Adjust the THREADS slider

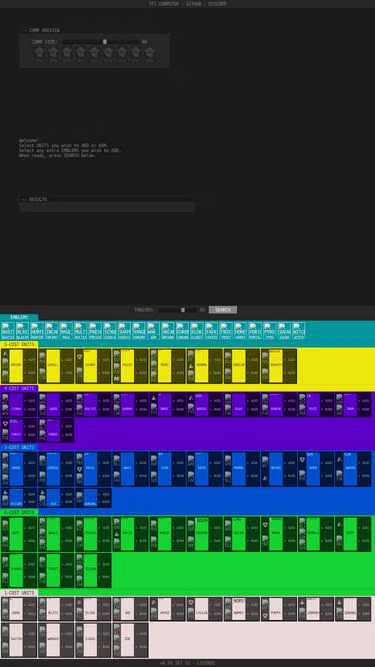[177, 310]
